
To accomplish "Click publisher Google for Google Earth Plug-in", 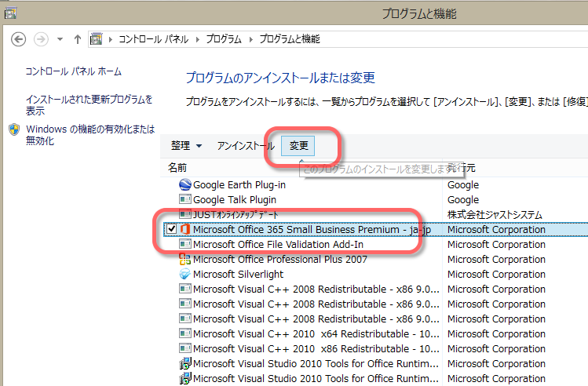I will click(463, 184).
